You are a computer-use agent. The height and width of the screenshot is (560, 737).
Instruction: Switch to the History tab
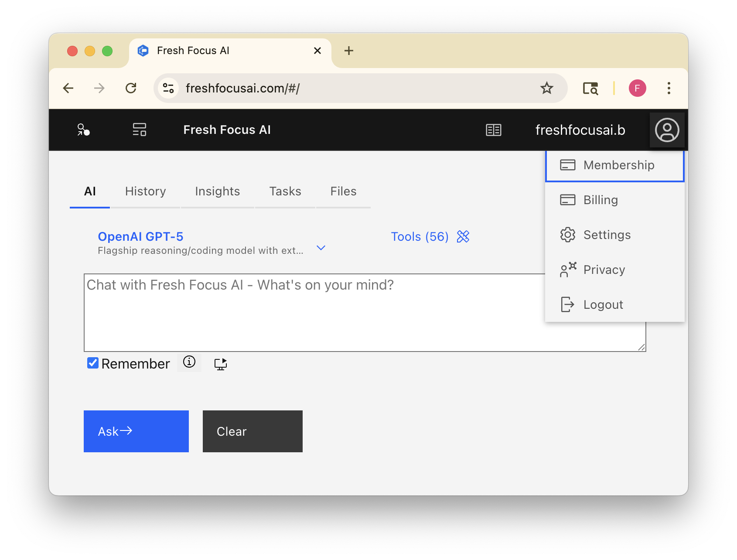coord(145,191)
